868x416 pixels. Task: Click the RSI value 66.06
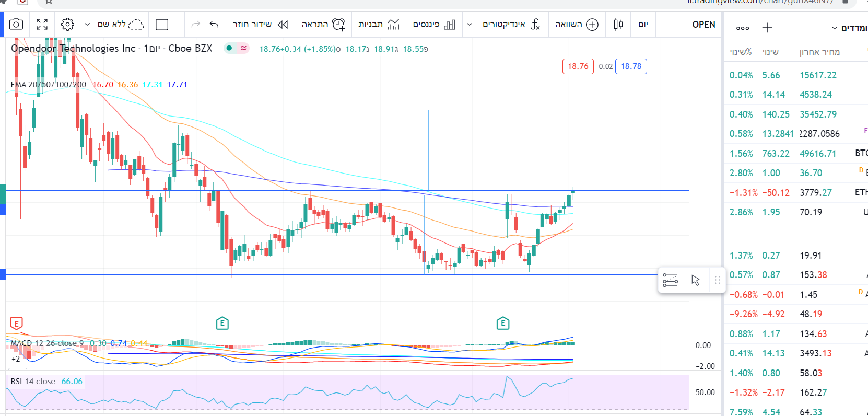72,382
